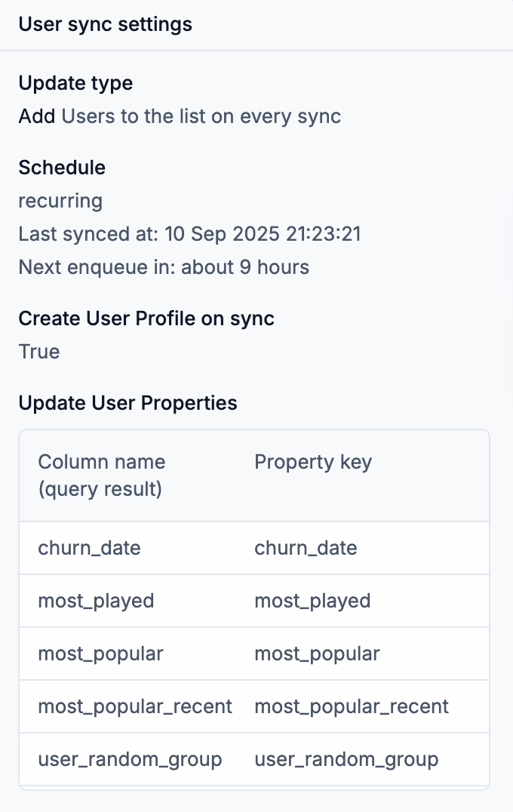Click most_played column name cell
This screenshot has width=513, height=812.
[x=97, y=601]
